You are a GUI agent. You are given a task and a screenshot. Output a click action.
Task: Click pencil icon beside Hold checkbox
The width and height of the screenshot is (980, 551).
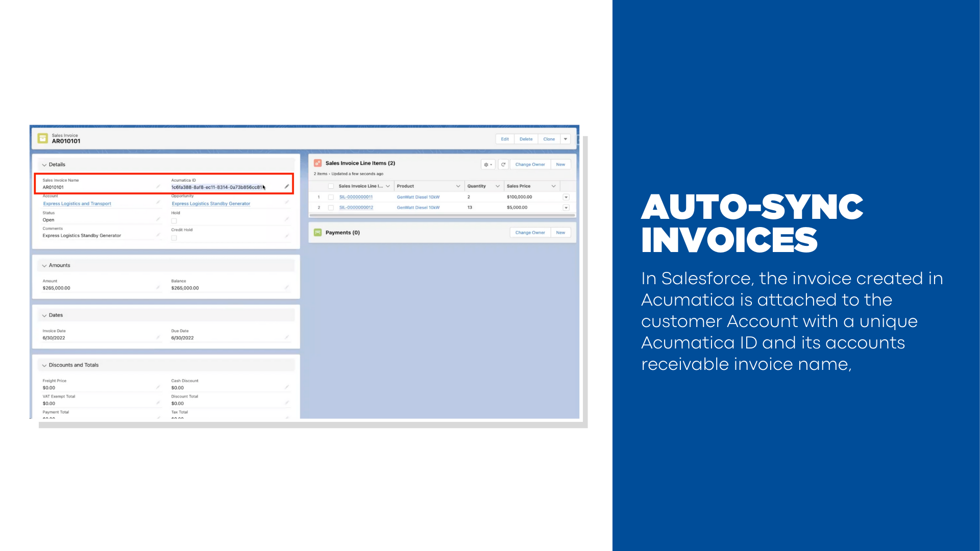[287, 219]
